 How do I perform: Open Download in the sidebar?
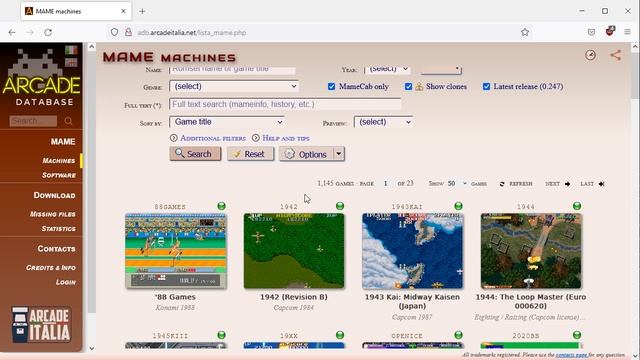(54, 195)
